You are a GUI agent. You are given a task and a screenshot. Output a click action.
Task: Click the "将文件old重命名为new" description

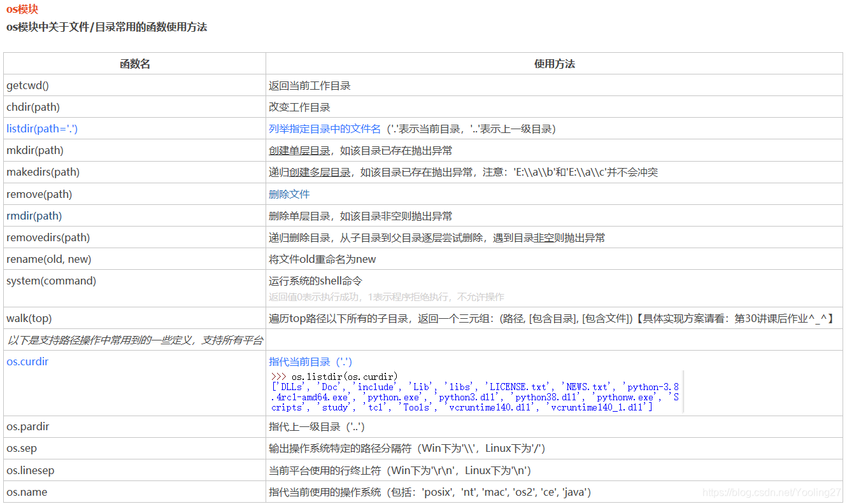[322, 259]
